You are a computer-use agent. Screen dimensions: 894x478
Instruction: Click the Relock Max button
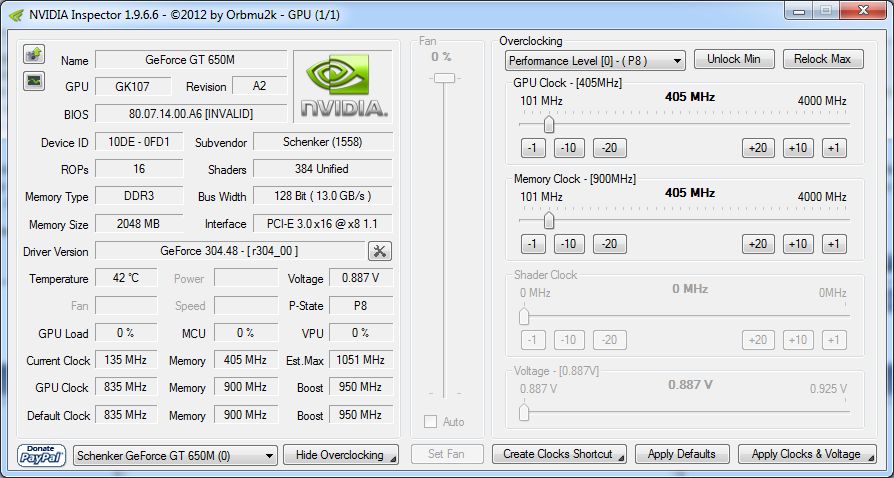tap(823, 59)
